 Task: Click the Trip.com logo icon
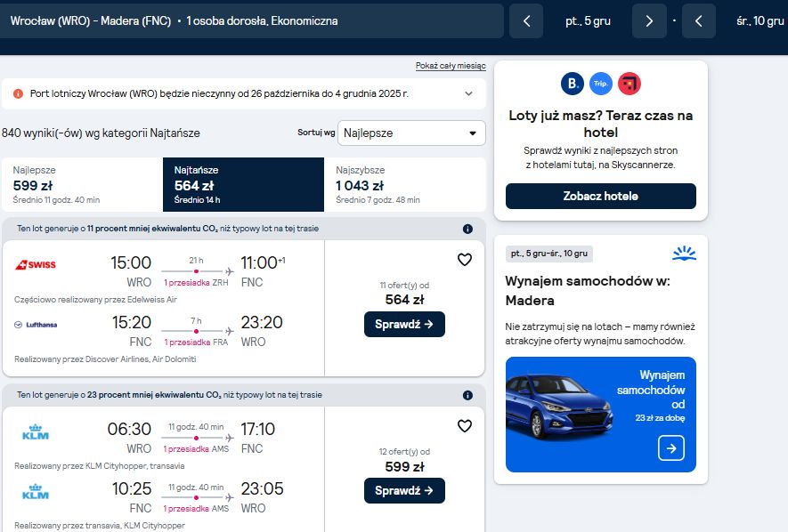point(600,84)
